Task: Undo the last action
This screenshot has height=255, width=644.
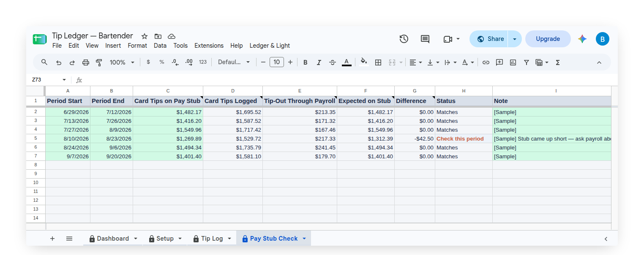Action: pyautogui.click(x=59, y=62)
